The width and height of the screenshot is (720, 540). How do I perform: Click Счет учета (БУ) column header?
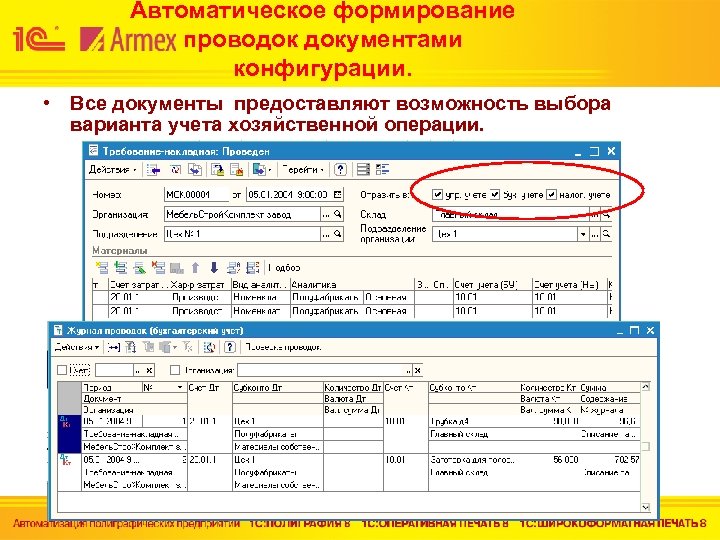coord(492,285)
